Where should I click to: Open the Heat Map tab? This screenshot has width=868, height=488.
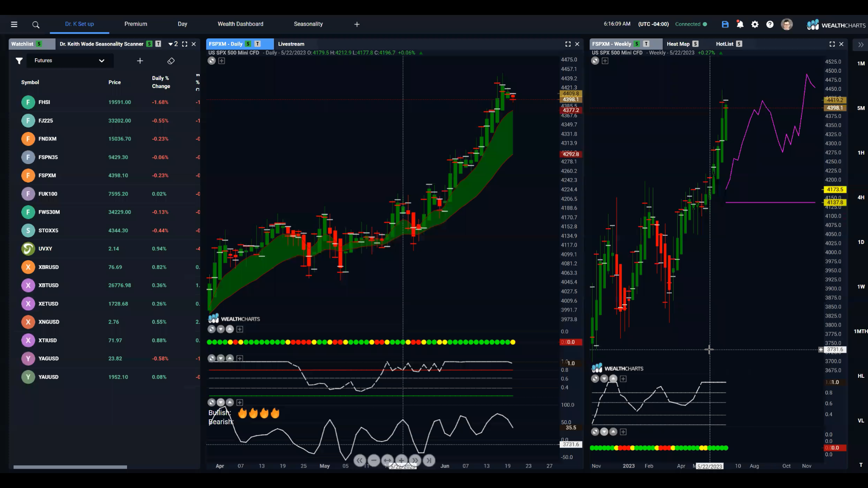click(678, 44)
